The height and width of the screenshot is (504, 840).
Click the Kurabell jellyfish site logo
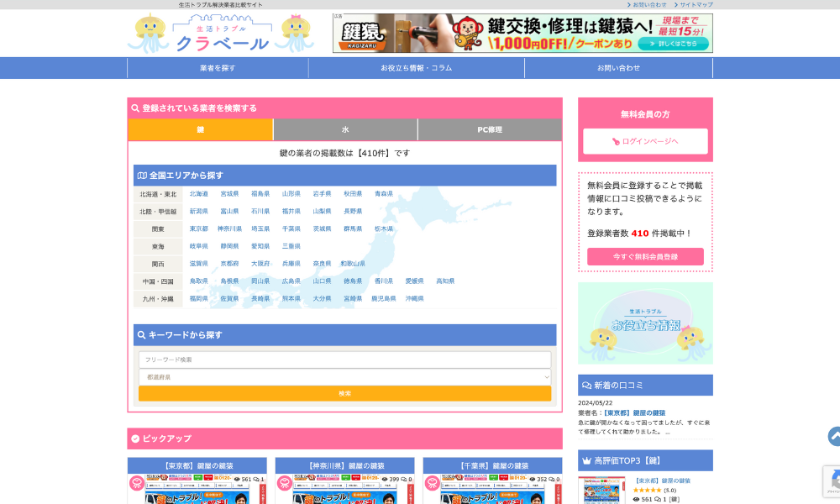pos(221,34)
